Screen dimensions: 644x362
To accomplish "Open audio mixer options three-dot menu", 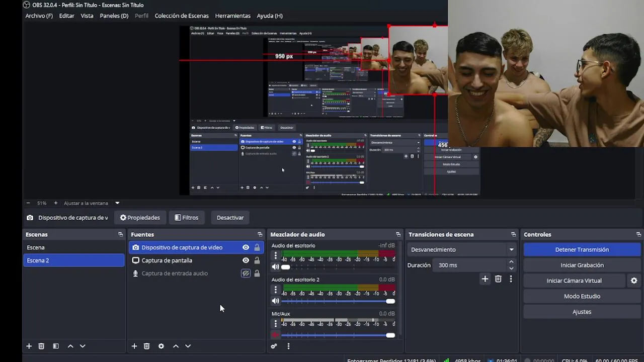I will pos(288,346).
